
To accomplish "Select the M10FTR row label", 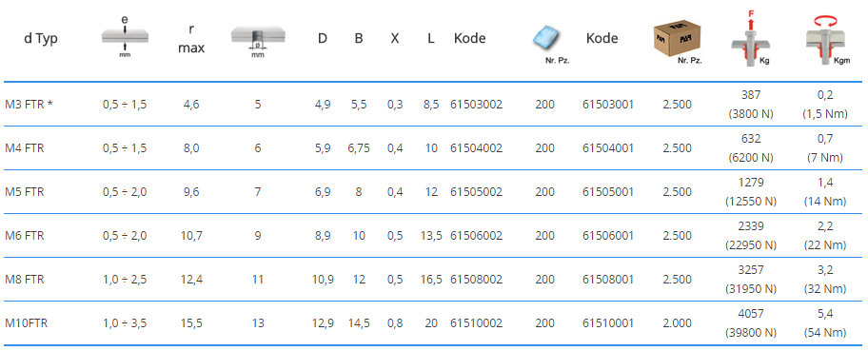I will point(26,322).
